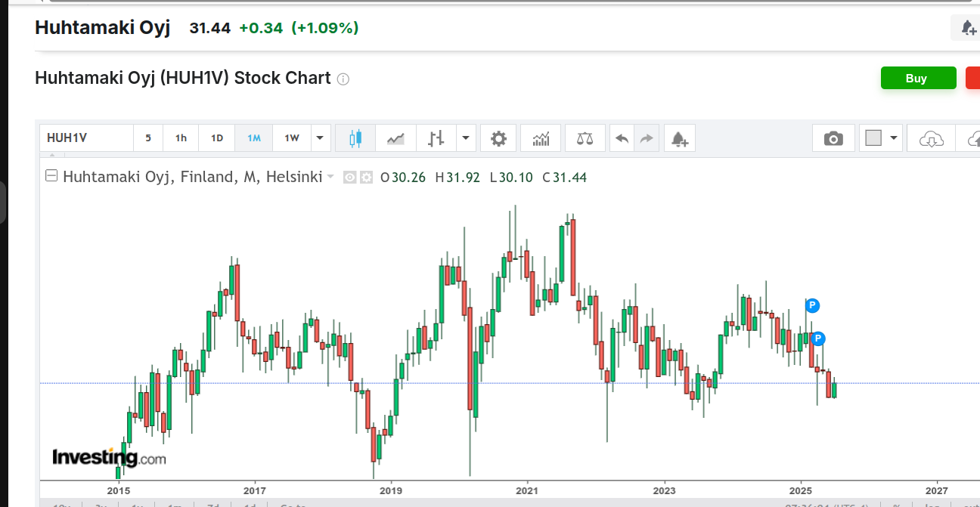The image size is (980, 507).
Task: Open stock chart info tooltip icon
Action: tap(343, 79)
